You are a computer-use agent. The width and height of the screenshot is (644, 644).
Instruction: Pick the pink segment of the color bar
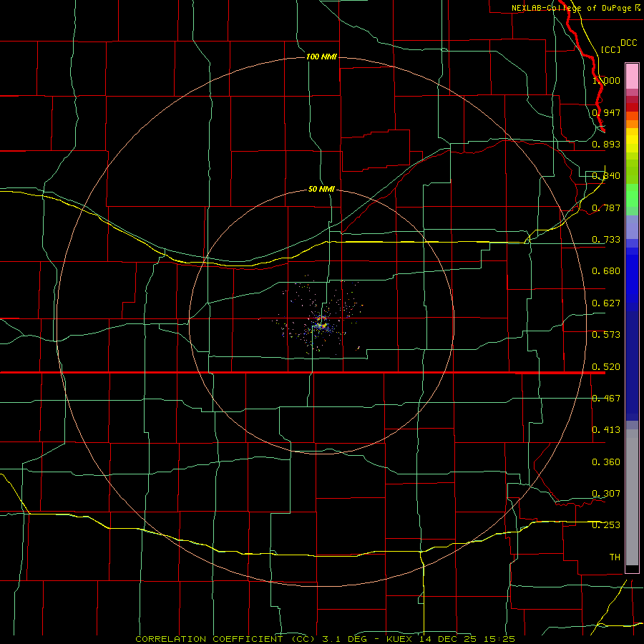pyautogui.click(x=632, y=76)
